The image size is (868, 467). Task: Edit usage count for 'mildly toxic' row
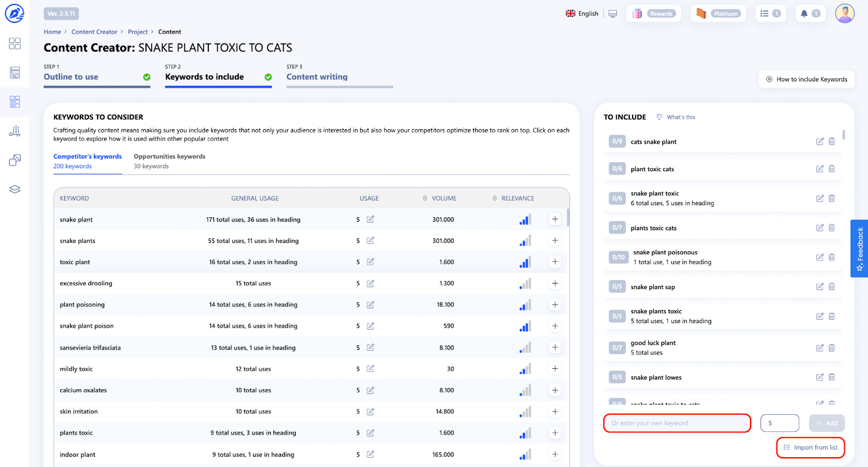tap(371, 369)
